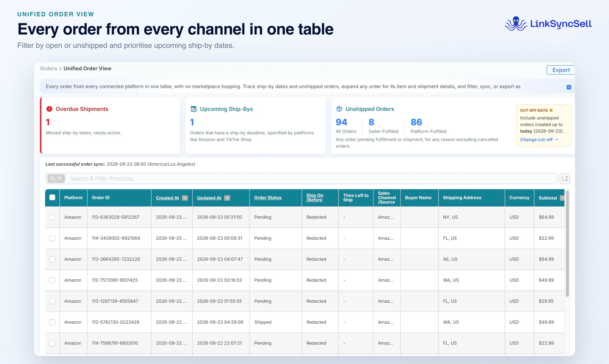Click the Overdue Shipments alert icon
Image resolution: width=609 pixels, height=364 pixels.
[x=49, y=109]
